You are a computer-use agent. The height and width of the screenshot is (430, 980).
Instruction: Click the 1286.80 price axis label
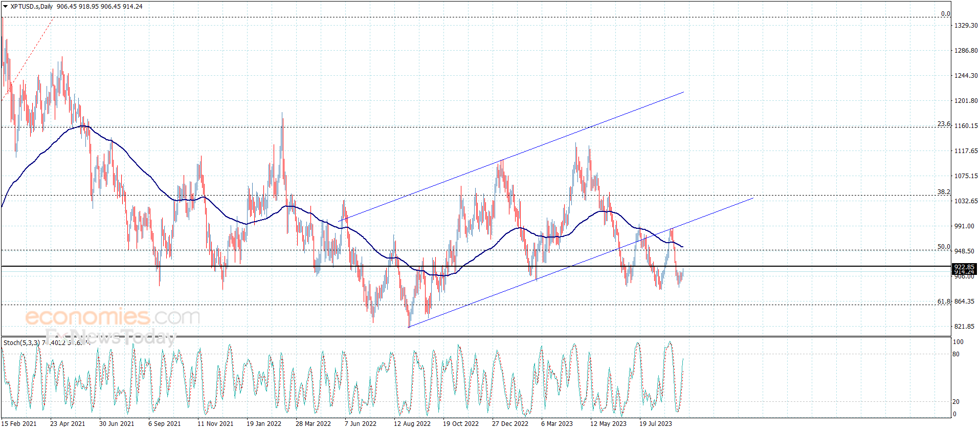[966, 51]
